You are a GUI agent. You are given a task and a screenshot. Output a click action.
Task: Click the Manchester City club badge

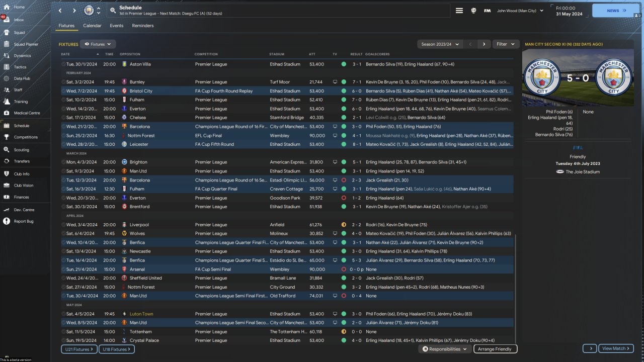89,11
